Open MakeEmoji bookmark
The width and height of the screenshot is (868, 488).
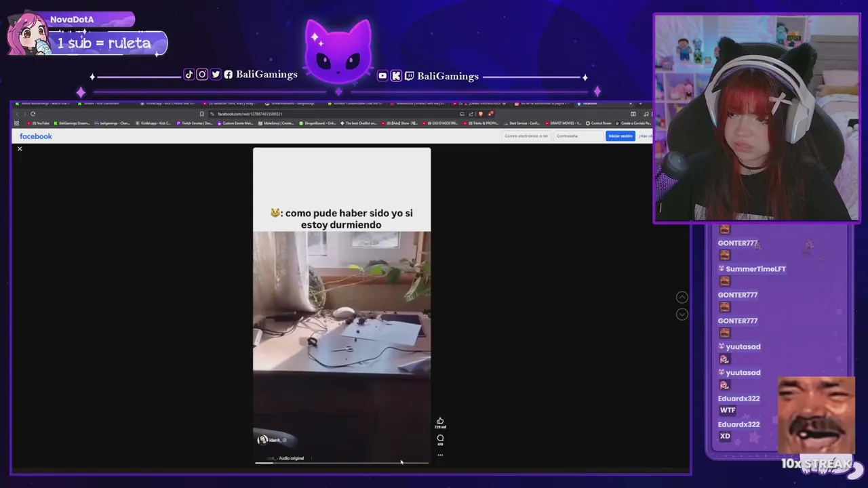pyautogui.click(x=275, y=123)
